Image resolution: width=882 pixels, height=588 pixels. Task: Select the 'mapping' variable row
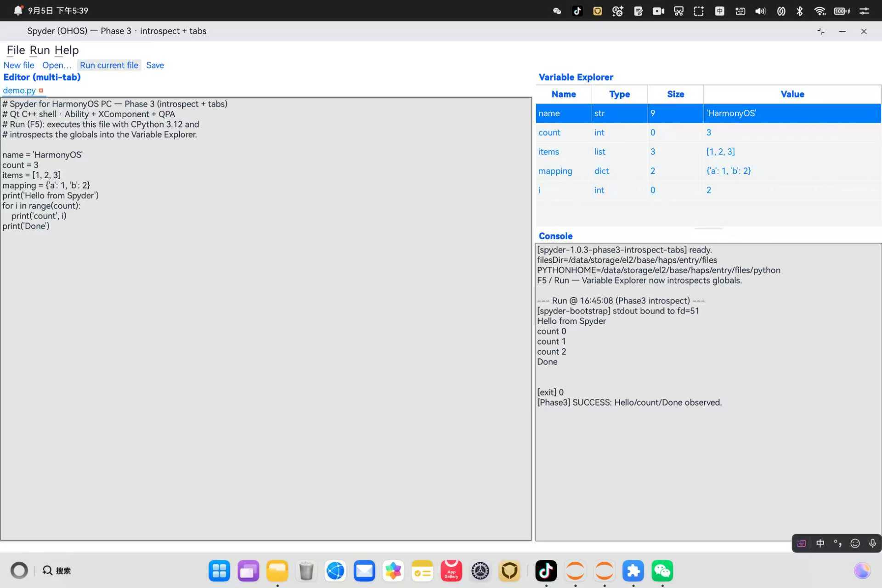point(708,171)
